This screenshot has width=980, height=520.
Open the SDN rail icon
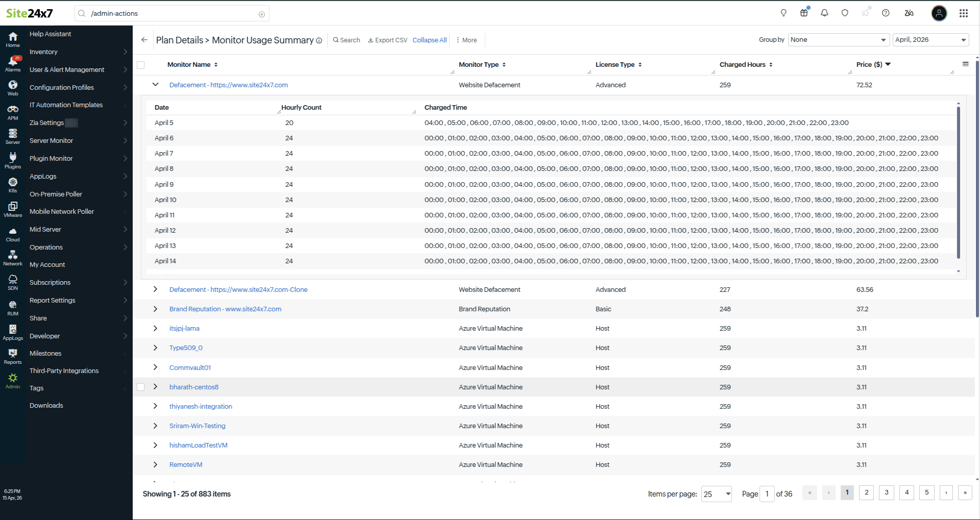[x=13, y=282]
